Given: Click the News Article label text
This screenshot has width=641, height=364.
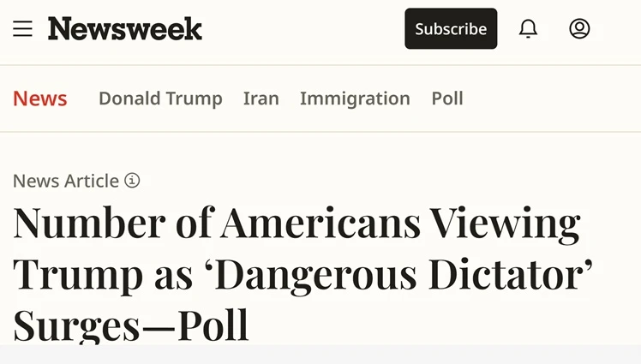Looking at the screenshot, I should [66, 181].
